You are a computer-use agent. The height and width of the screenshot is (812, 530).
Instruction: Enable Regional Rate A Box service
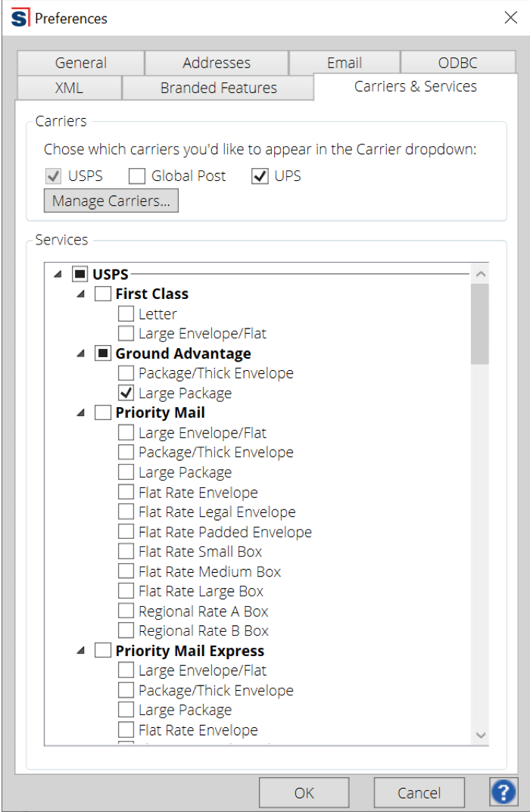click(x=126, y=610)
